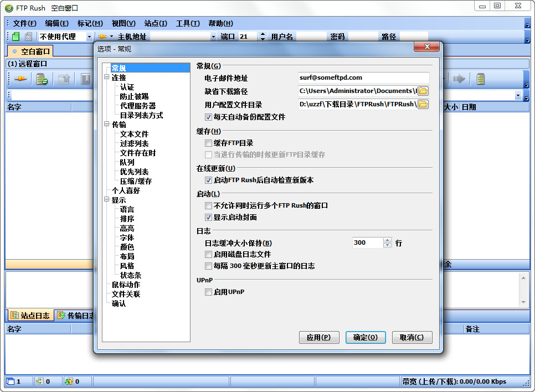
Task: Enable UPnP checkbox
Action: [x=208, y=292]
